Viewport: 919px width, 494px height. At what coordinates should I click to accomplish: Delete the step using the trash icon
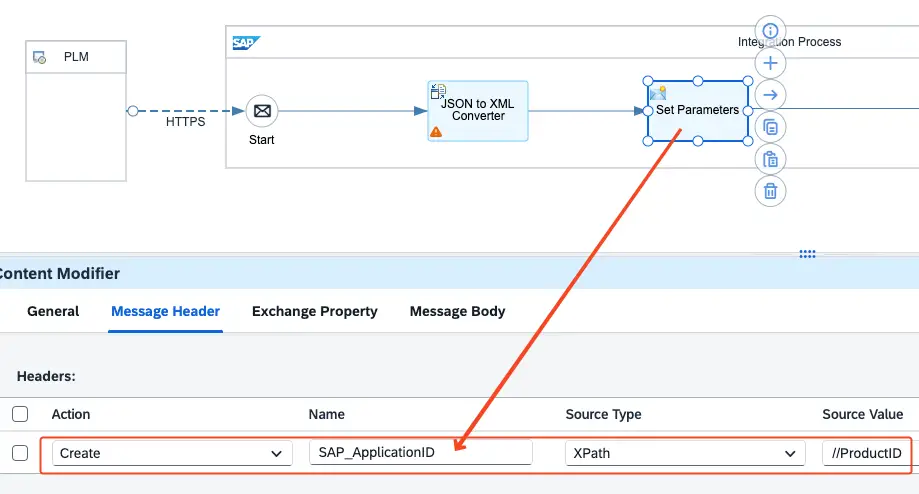coord(770,191)
